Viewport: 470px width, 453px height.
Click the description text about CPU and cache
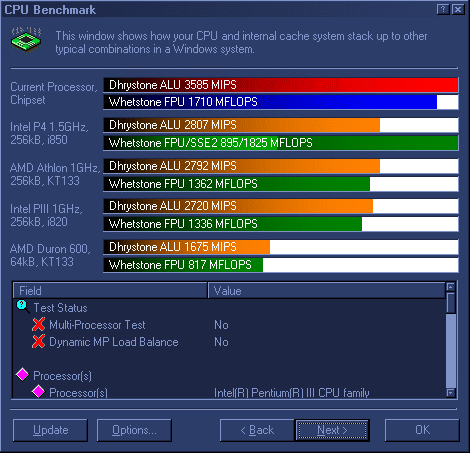coord(241,42)
